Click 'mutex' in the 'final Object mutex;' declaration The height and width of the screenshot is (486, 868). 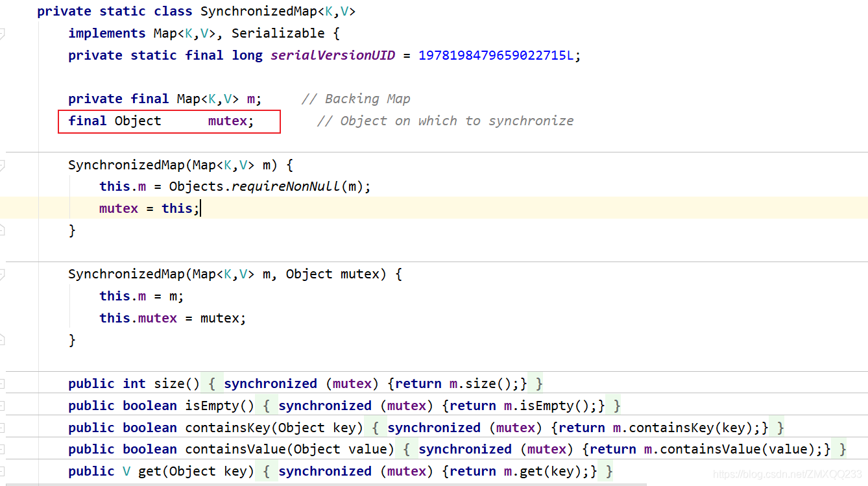pos(228,121)
